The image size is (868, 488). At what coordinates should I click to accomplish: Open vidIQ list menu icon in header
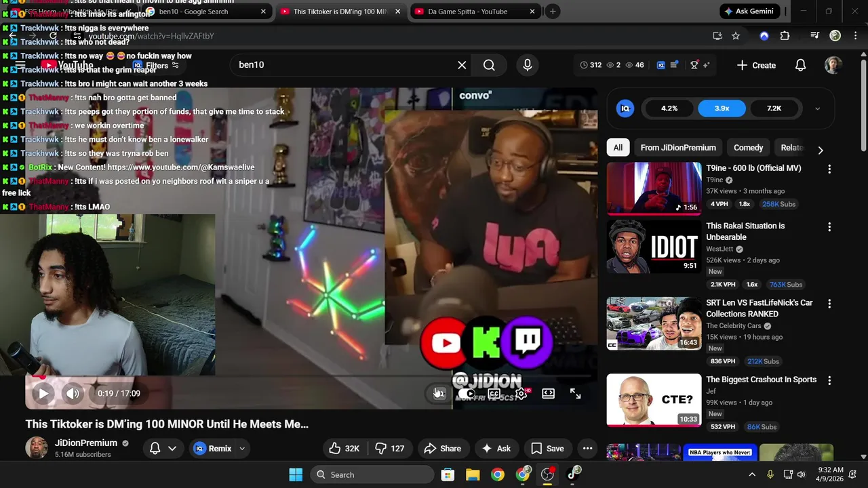(x=674, y=65)
